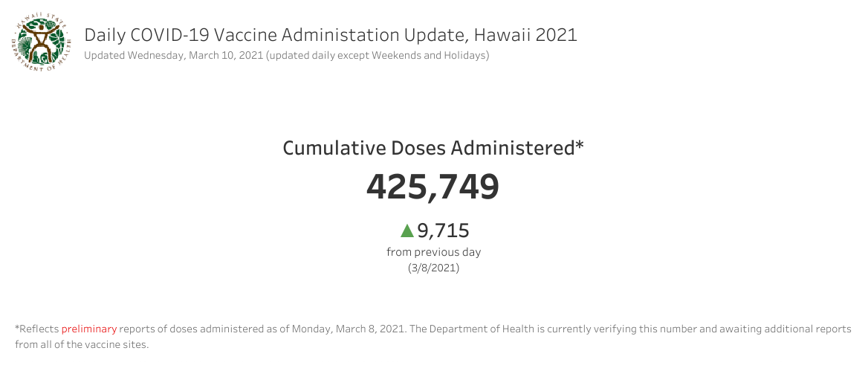
Task: Click 'from all of the vaccine sites' line
Action: coord(82,344)
